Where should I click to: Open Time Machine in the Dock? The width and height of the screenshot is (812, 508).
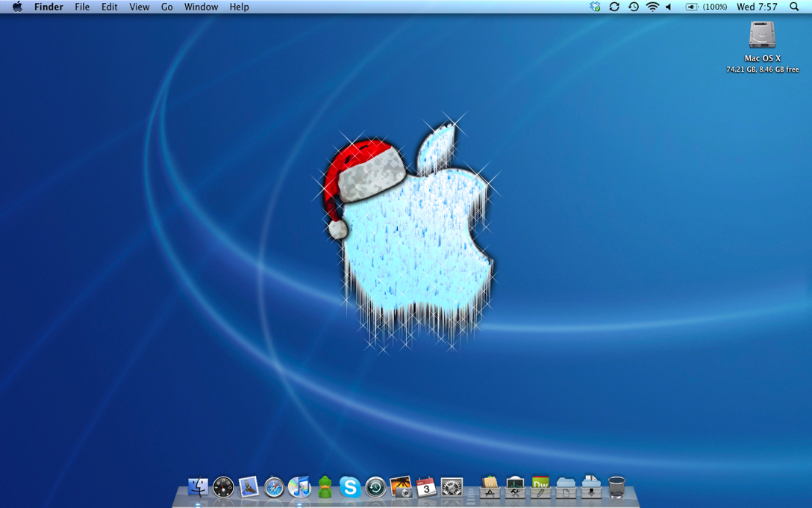pos(375,487)
